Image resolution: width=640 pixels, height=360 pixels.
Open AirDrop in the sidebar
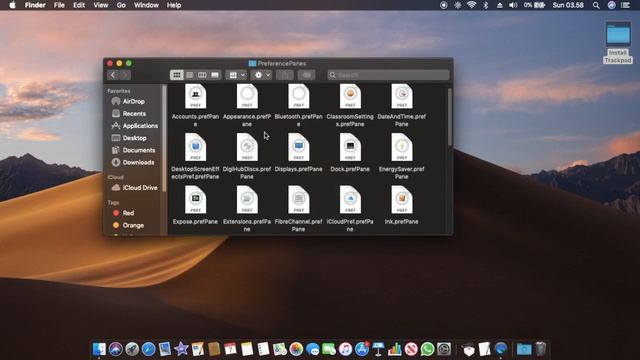click(x=133, y=101)
